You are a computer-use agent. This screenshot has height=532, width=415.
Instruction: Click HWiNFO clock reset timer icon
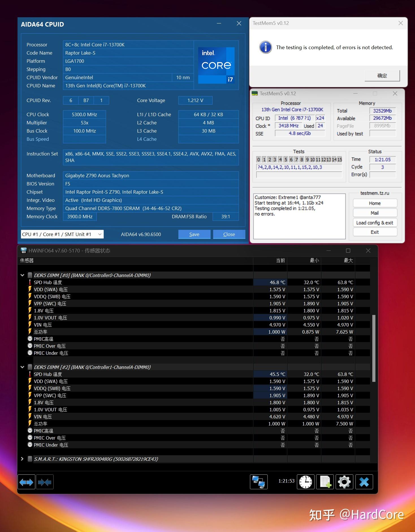(x=305, y=482)
